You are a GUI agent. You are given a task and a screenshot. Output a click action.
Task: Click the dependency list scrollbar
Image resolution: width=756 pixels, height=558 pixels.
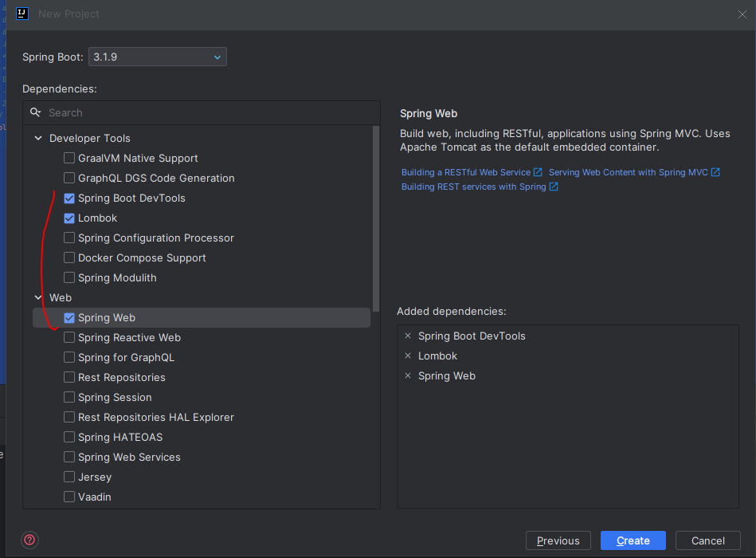click(376, 219)
